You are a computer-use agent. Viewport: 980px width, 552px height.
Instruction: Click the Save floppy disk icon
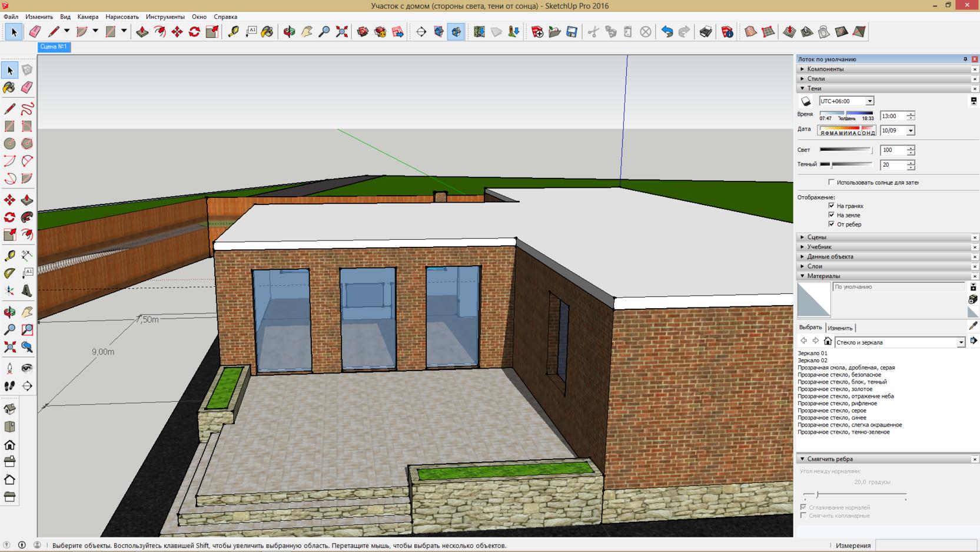(x=572, y=32)
